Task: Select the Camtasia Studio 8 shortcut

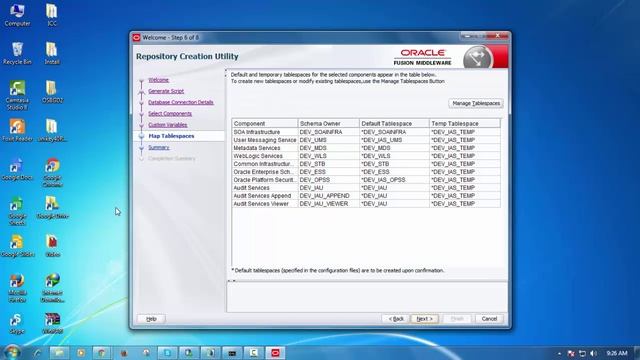Action: click(17, 95)
